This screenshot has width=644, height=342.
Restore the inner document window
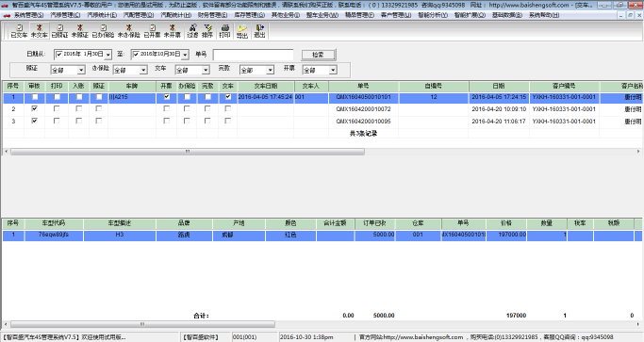pos(630,15)
